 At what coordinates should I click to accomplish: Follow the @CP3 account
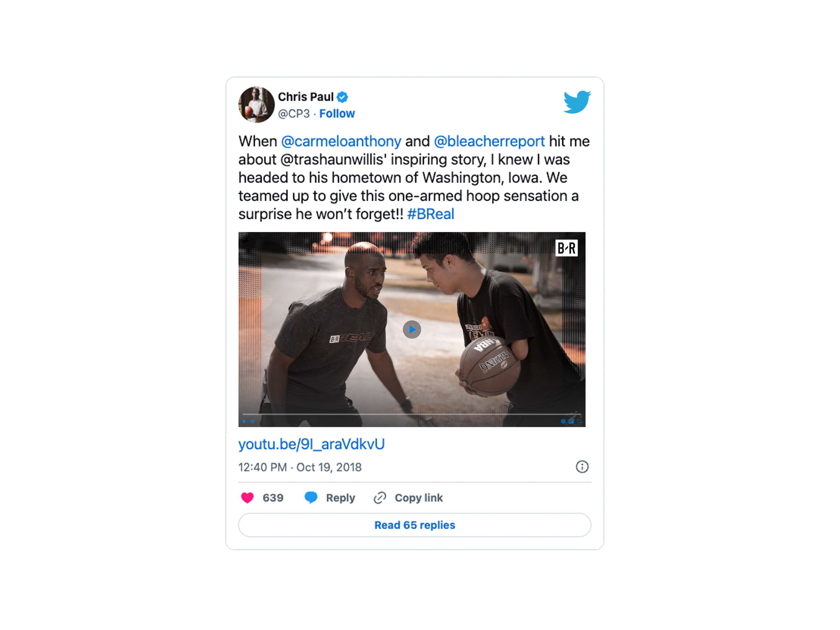pos(337,114)
